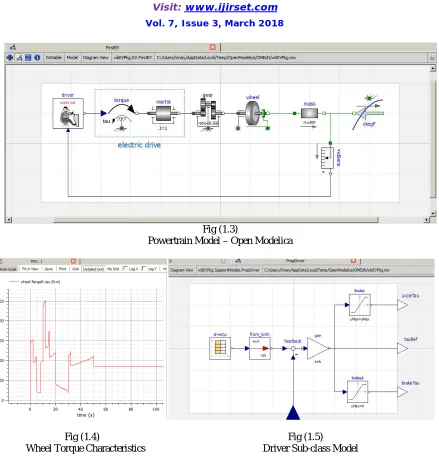Click the time (s) axis label
439x462 pixels.
tap(86, 415)
